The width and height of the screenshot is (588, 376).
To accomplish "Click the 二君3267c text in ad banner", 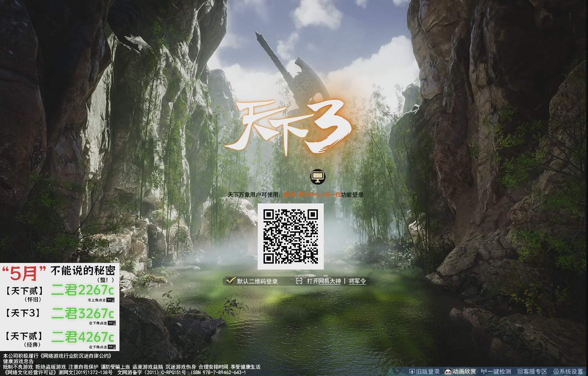I will coord(83,313).
